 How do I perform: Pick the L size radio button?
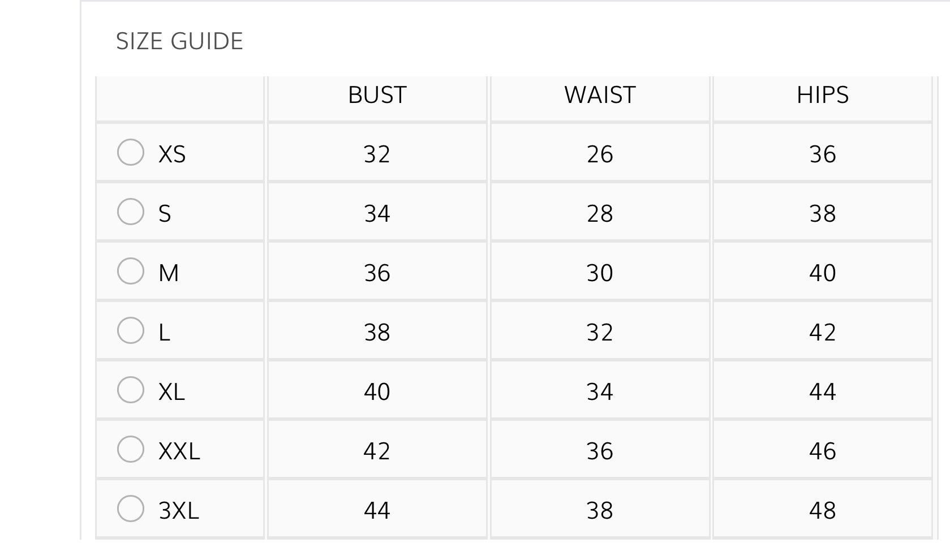(131, 330)
